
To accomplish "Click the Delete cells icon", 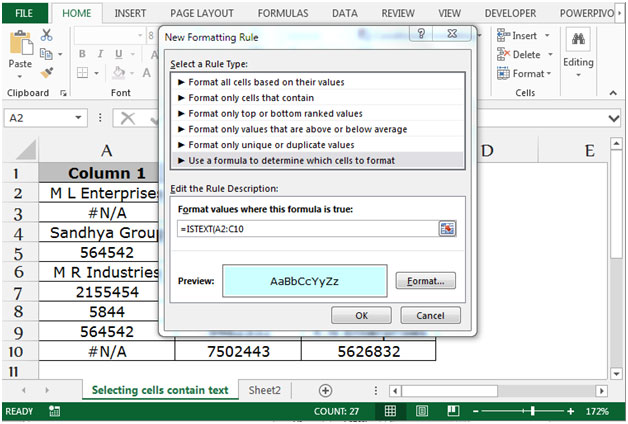I will click(503, 54).
